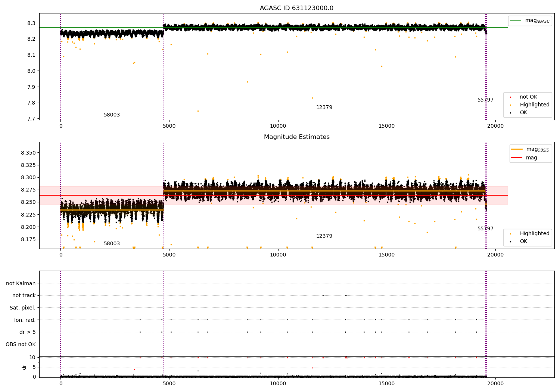
Task: Click '55797' in the Magnitude Estimates plot
Action: pos(485,229)
